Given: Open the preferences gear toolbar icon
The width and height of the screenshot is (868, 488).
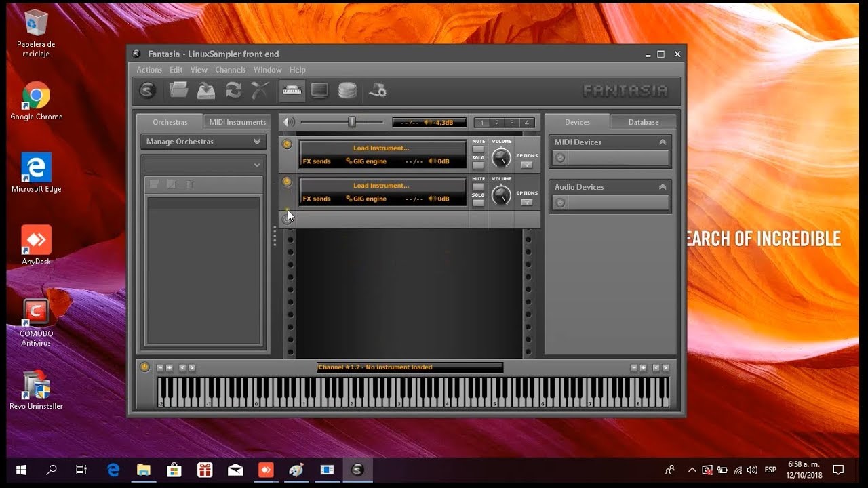Looking at the screenshot, I should pos(378,90).
